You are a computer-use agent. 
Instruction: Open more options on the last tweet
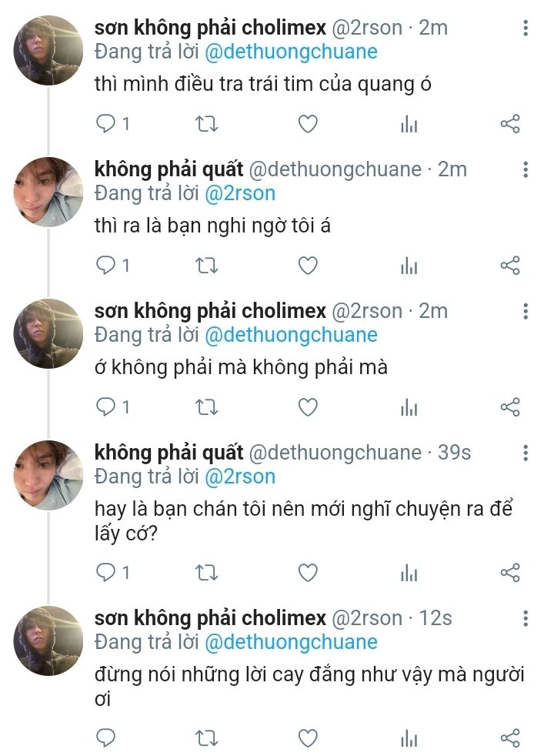pos(526,618)
